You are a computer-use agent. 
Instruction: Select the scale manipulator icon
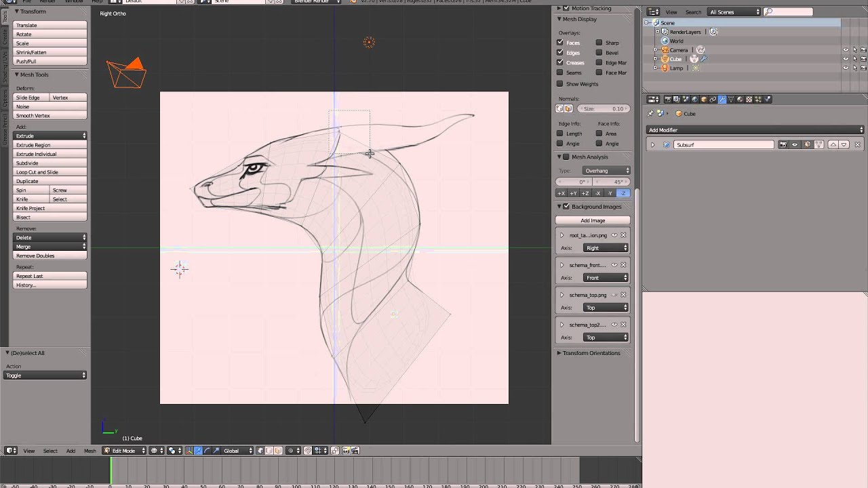point(216,451)
